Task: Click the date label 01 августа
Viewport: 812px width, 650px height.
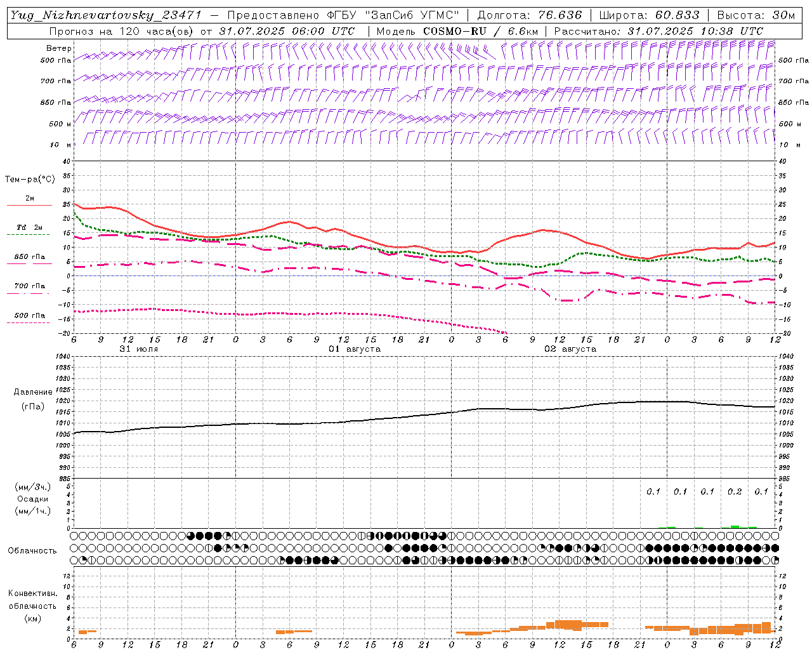Action: tap(354, 349)
